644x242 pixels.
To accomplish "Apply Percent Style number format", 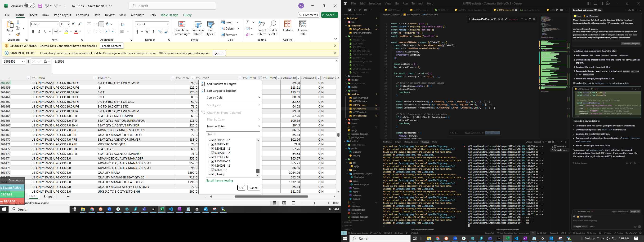I will (147, 32).
